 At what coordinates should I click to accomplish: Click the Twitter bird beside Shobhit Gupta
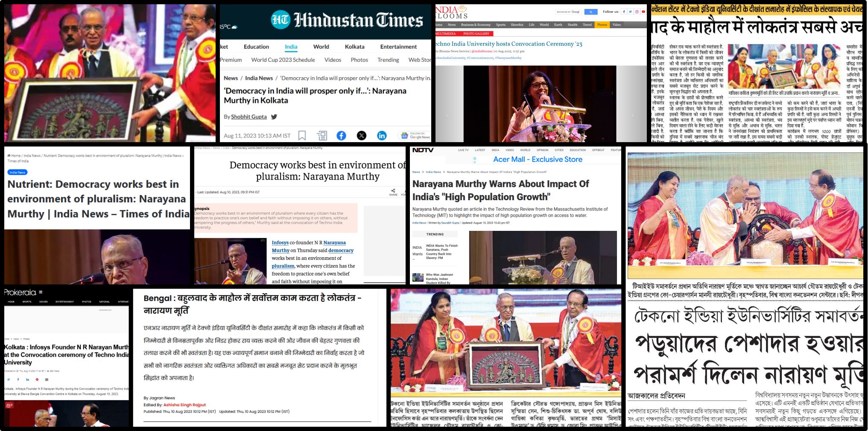tap(274, 117)
